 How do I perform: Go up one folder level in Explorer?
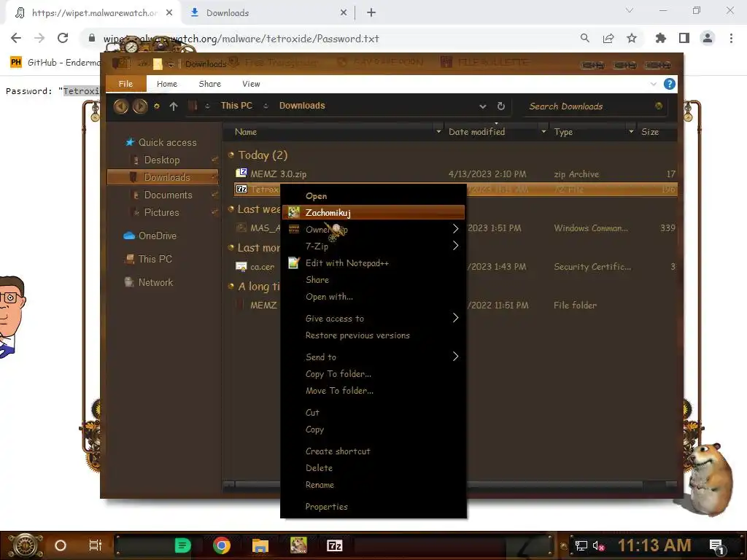[x=174, y=106]
